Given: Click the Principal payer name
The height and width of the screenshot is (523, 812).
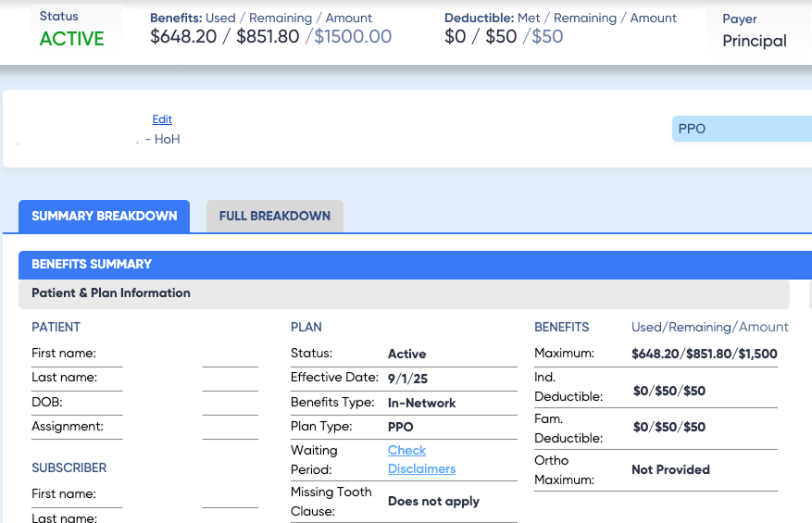Looking at the screenshot, I should click(754, 41).
